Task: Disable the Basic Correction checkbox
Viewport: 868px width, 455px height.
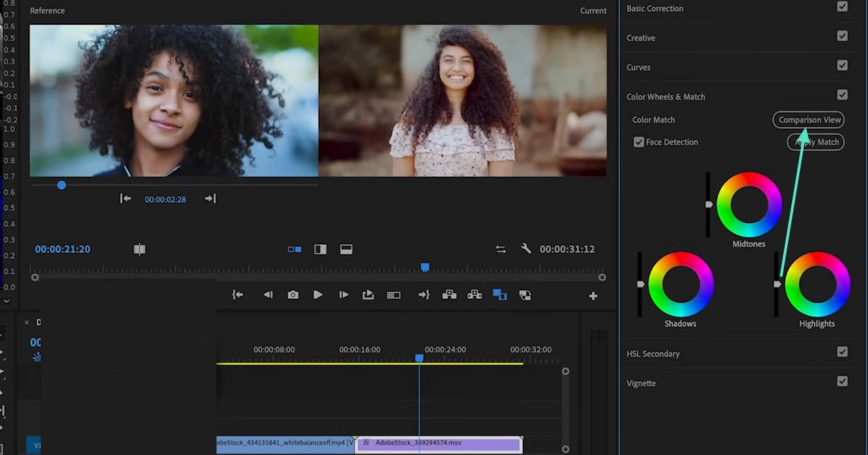Action: (842, 7)
